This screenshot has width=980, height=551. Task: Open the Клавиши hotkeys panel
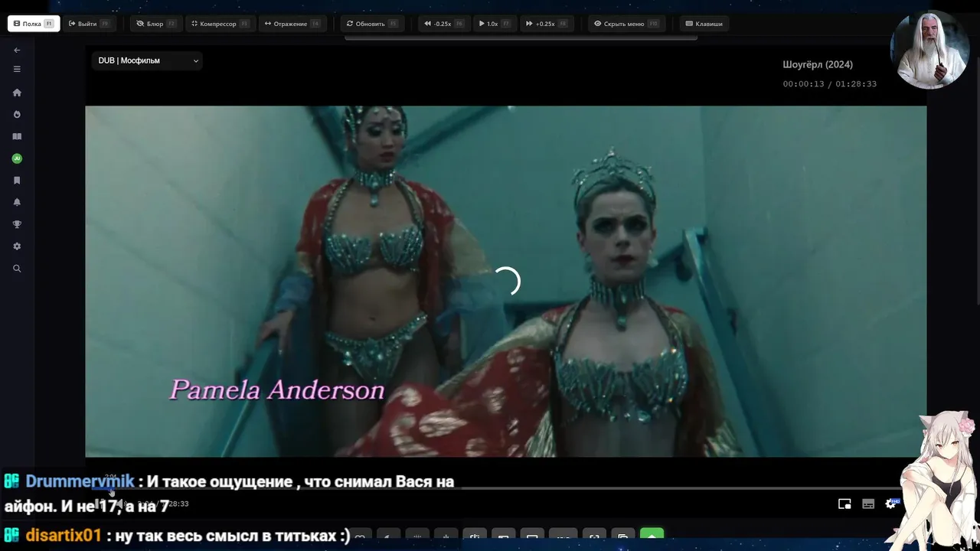[704, 24]
